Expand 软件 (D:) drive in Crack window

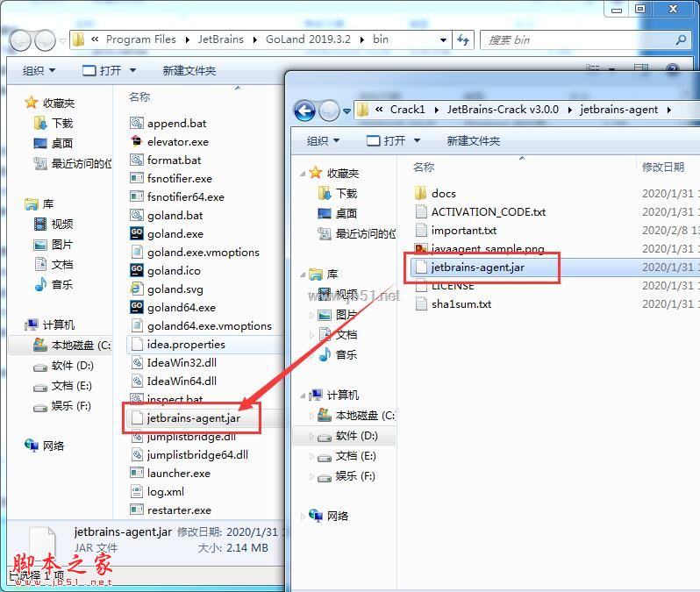tap(311, 436)
